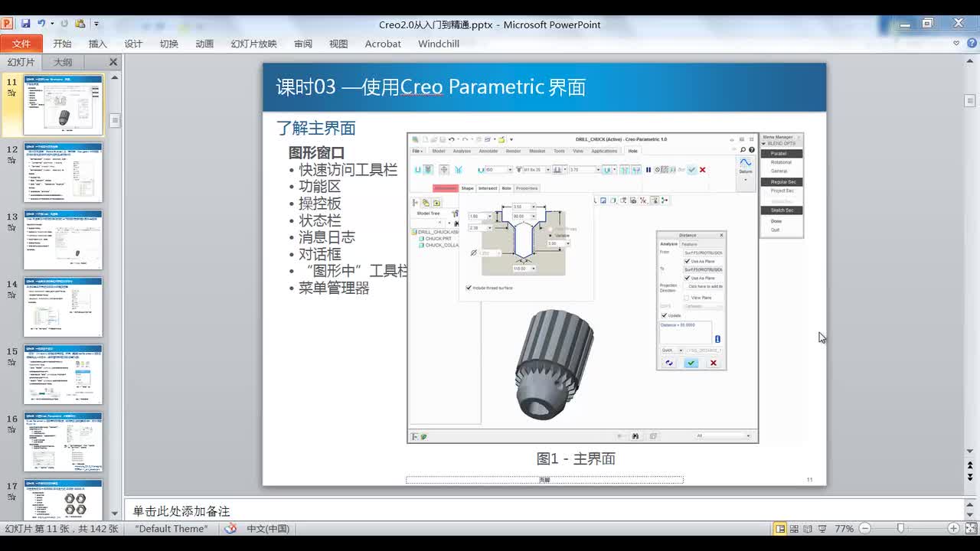The image size is (980, 551).
Task: Click the thumbnail pane scroll-up arrow
Action: tap(115, 77)
